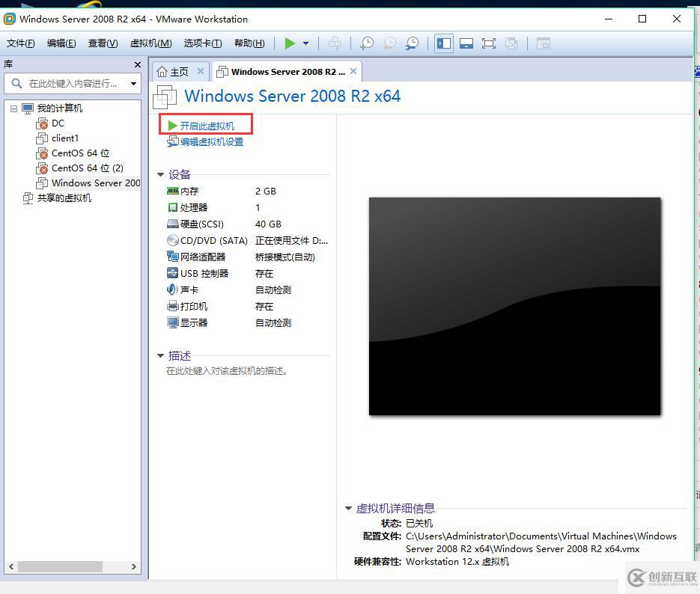Click the 硬盘(SCSI) device row
The width and height of the screenshot is (700, 594).
point(248,224)
